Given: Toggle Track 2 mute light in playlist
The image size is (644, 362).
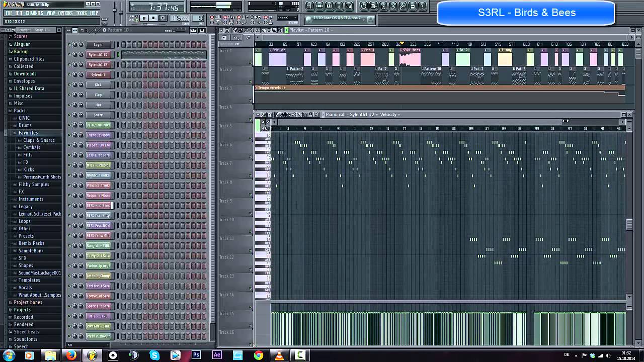Looking at the screenshot, I should pos(250,82).
